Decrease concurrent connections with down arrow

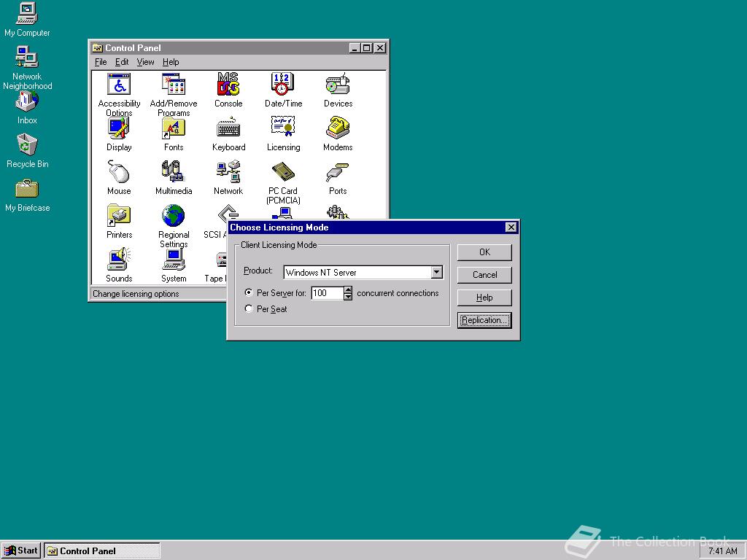point(348,297)
